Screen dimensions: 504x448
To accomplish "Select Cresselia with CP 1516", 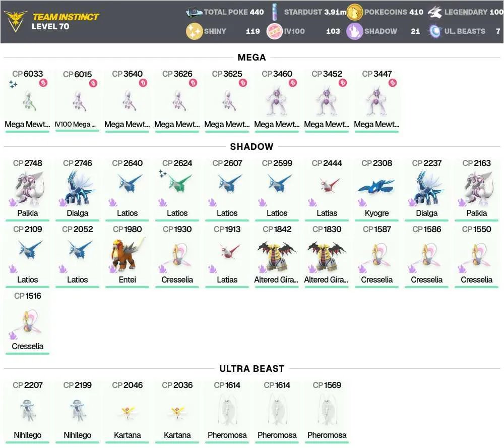I will [27, 323].
